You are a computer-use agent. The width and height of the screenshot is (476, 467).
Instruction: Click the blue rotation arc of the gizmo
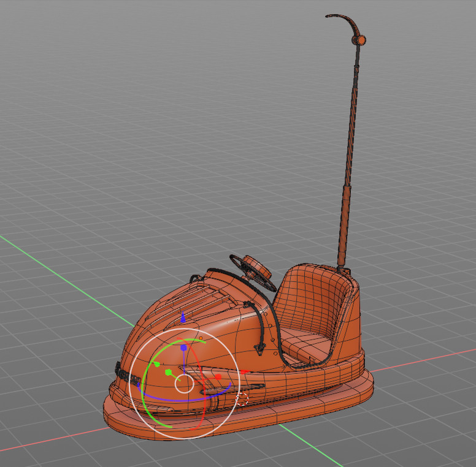coord(182,400)
